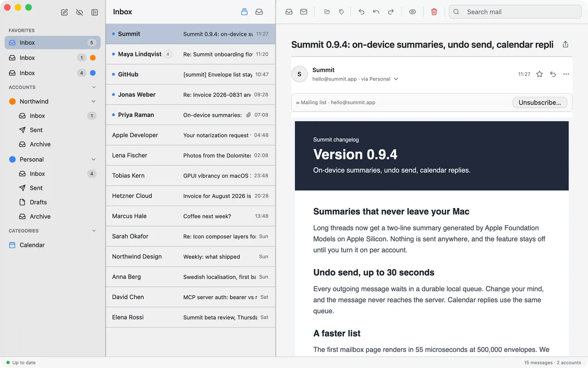The width and height of the screenshot is (588, 368).
Task: Open the Calendar category
Action: [x=52, y=245]
